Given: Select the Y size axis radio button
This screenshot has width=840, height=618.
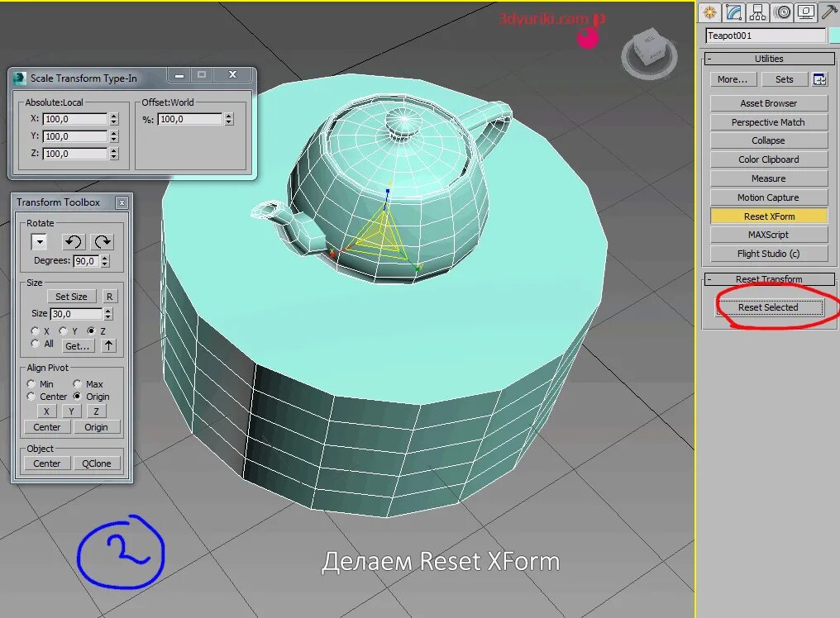Looking at the screenshot, I should [x=63, y=331].
